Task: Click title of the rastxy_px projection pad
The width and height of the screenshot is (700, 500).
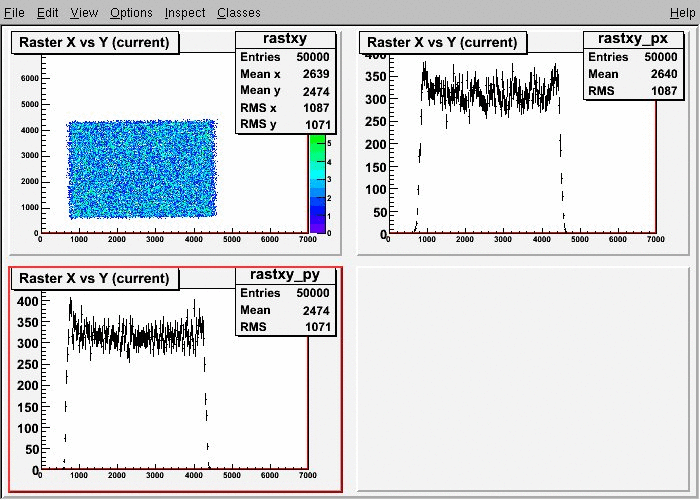Action: tap(442, 42)
